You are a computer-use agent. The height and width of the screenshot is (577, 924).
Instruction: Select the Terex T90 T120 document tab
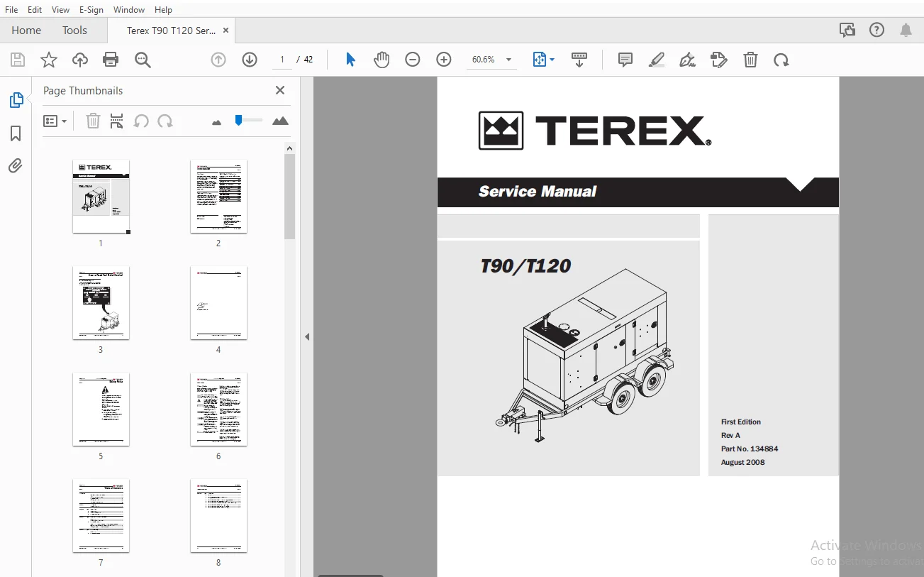tap(171, 31)
